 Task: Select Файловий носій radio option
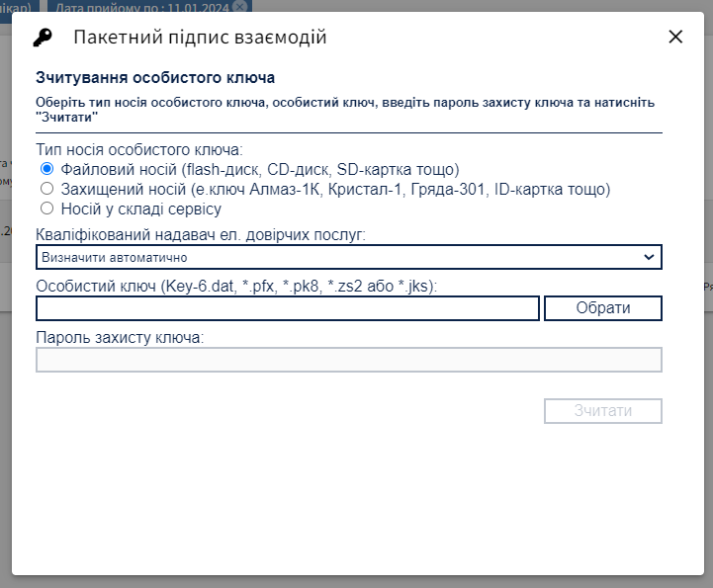(46, 169)
